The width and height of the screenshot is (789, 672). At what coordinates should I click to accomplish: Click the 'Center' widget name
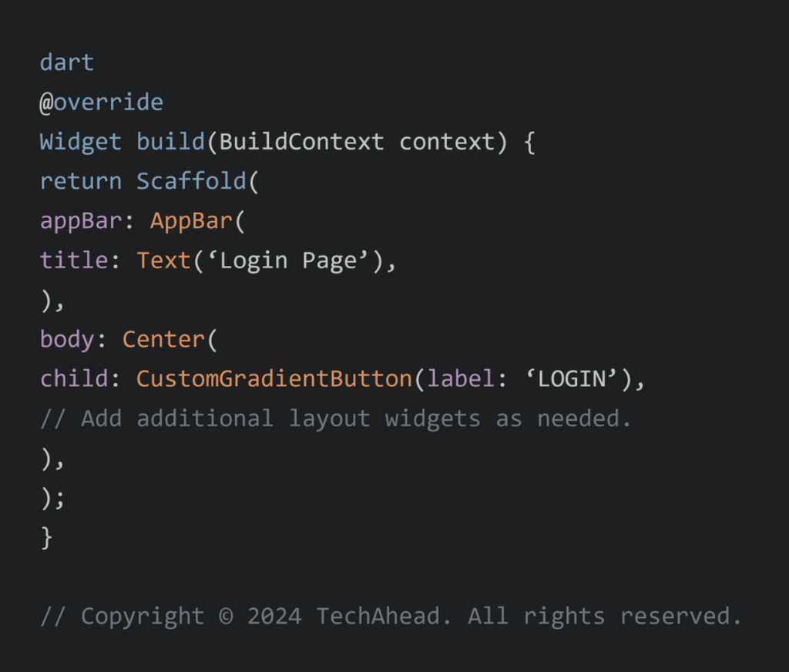[x=163, y=339]
